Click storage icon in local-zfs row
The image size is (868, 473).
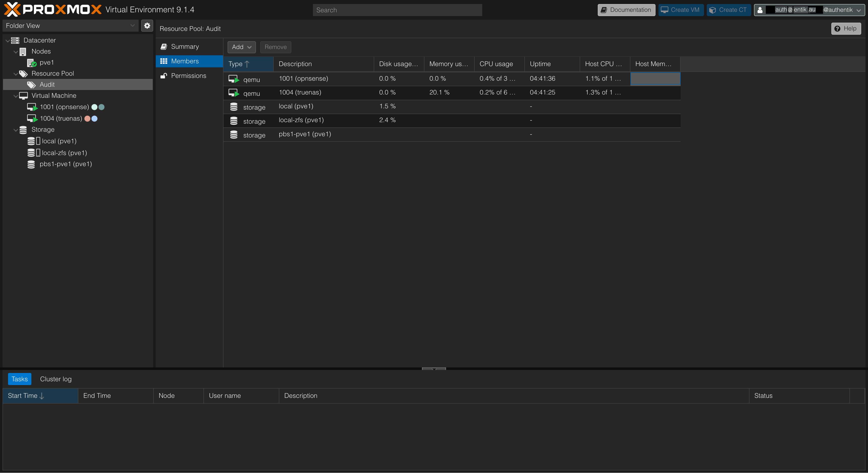pyautogui.click(x=234, y=121)
